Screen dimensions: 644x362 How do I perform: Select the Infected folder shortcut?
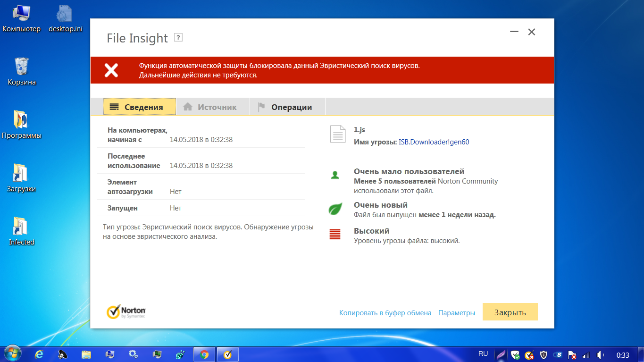(x=22, y=232)
